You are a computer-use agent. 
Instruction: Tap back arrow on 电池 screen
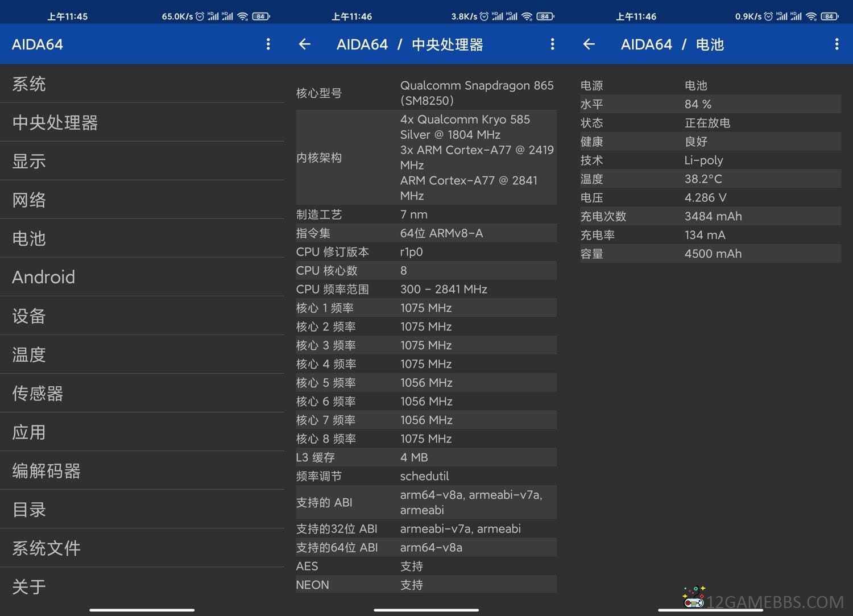pyautogui.click(x=589, y=44)
